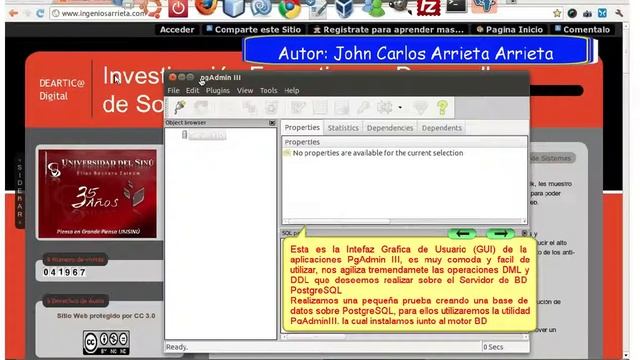Click the Pagina Inicio link
The height and width of the screenshot is (360, 640).
click(x=509, y=29)
